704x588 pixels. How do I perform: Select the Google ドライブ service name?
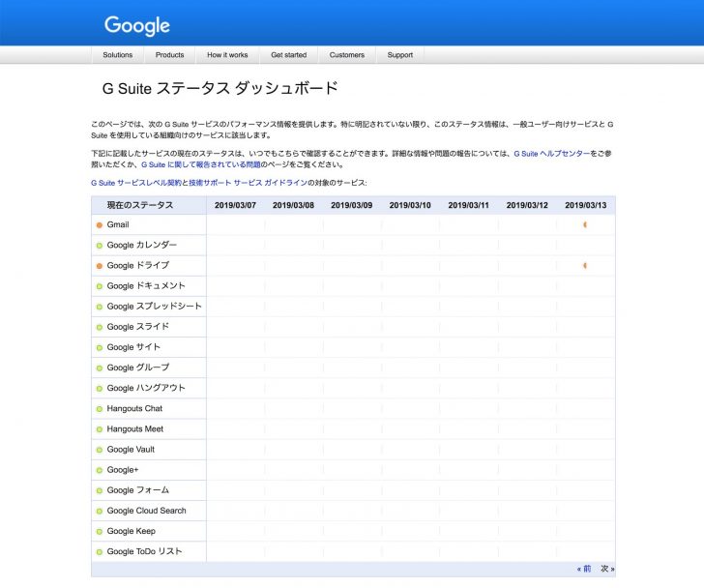pyautogui.click(x=138, y=265)
